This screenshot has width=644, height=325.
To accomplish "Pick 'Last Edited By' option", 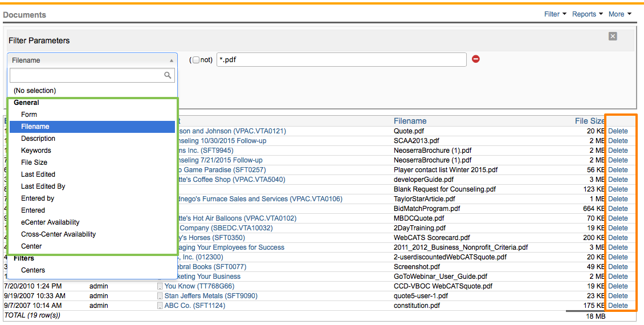I will 43,186.
